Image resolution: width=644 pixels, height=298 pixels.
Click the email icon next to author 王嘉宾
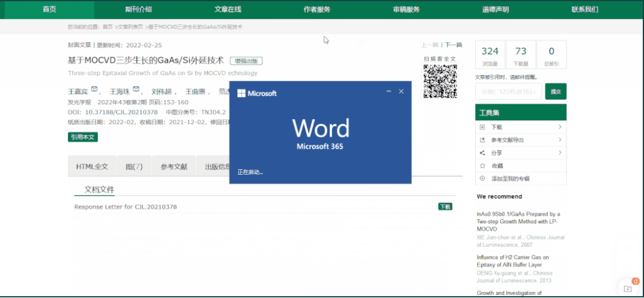(94, 90)
